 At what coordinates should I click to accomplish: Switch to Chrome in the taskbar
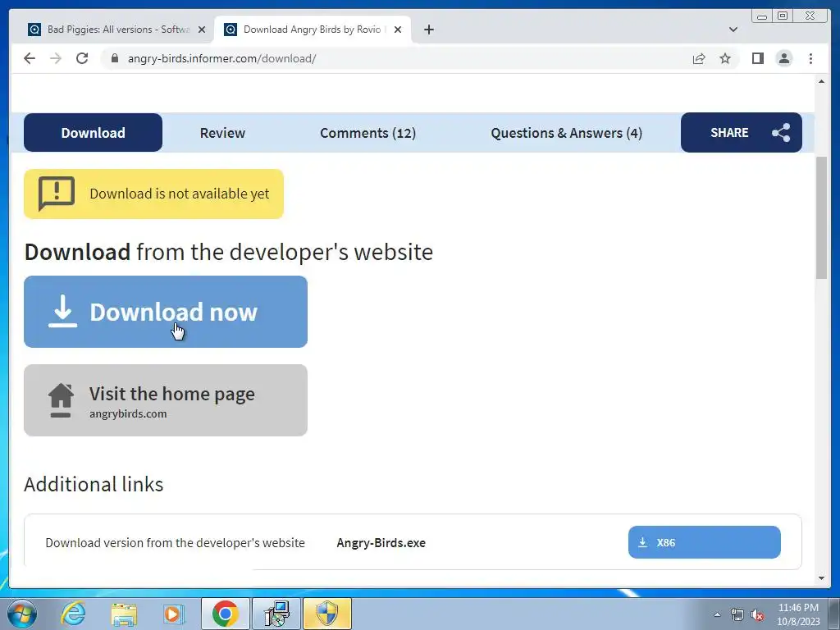[x=225, y=614]
